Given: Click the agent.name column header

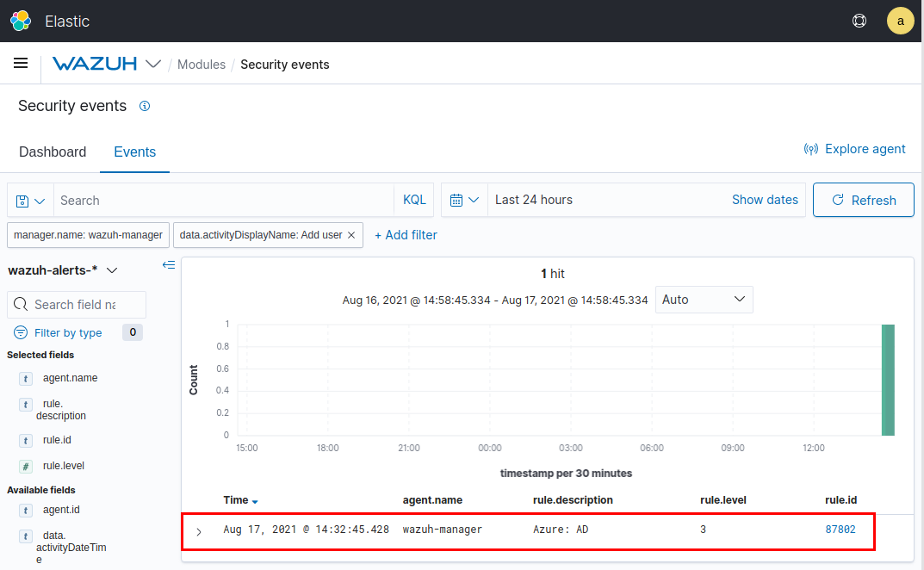Looking at the screenshot, I should click(432, 500).
